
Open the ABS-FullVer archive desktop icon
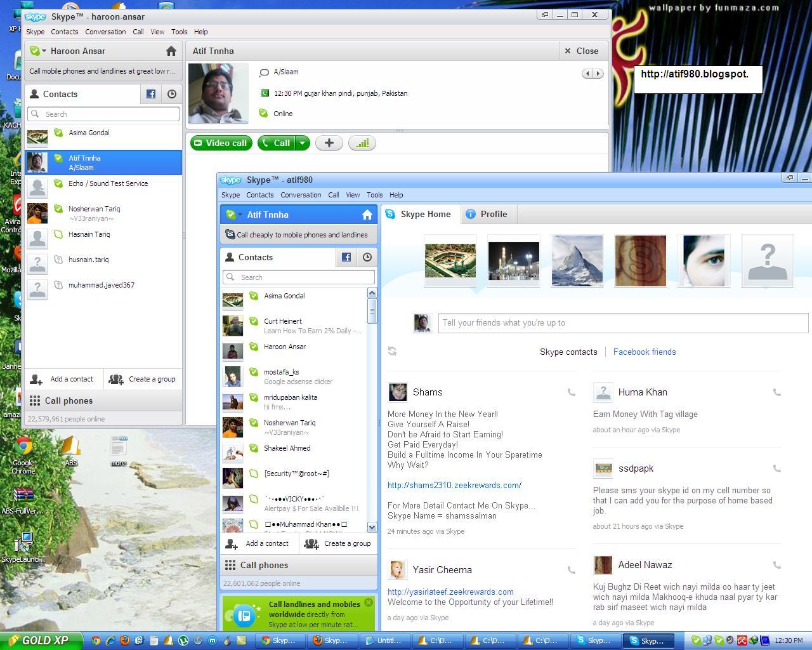tap(23, 501)
